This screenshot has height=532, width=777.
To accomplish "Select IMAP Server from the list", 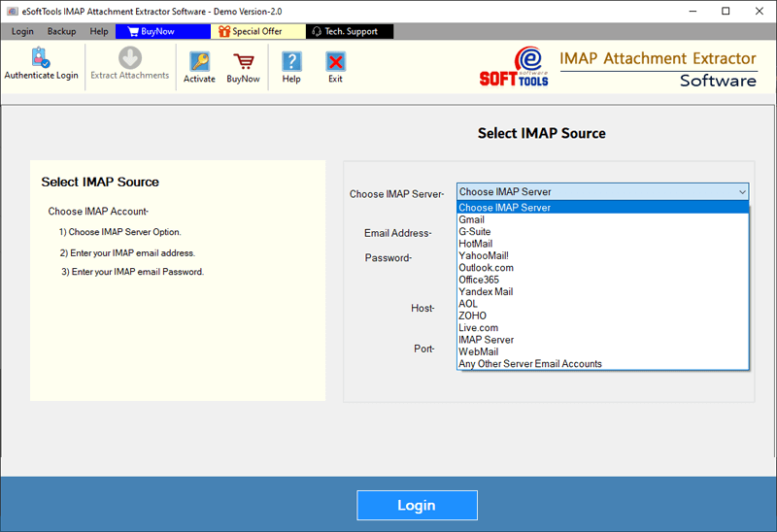I will (x=602, y=340).
